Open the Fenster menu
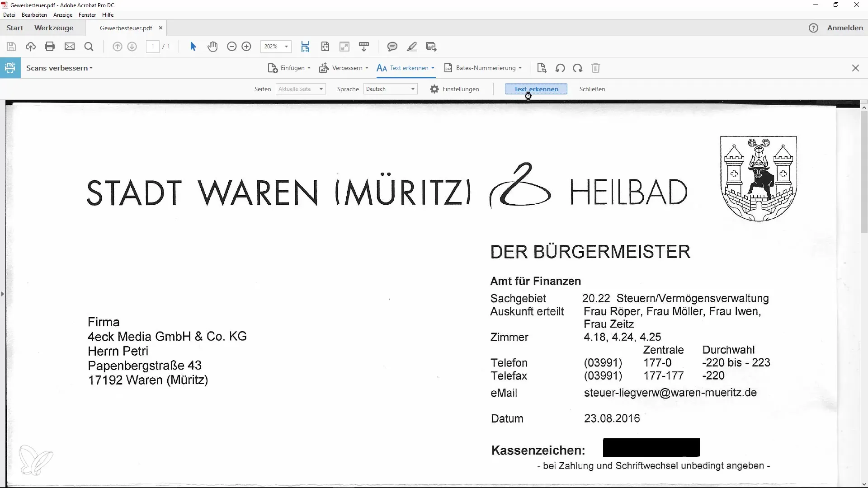 pos(87,15)
